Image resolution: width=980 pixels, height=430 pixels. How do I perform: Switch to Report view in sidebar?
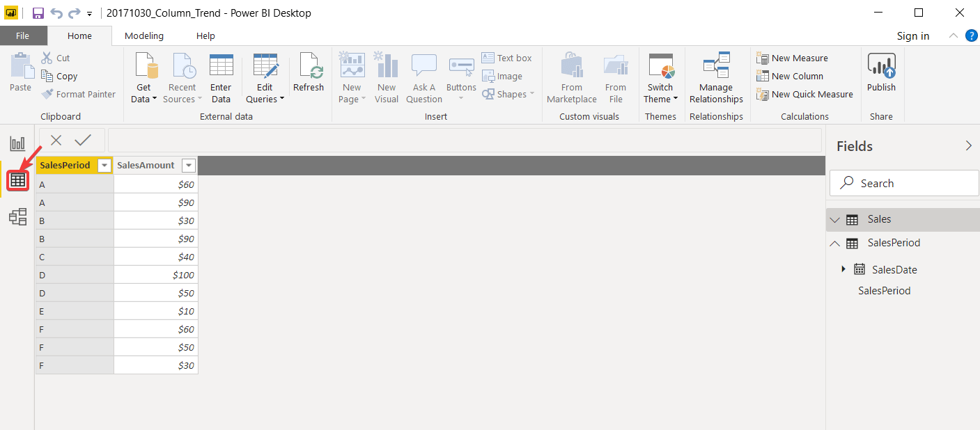(x=17, y=144)
